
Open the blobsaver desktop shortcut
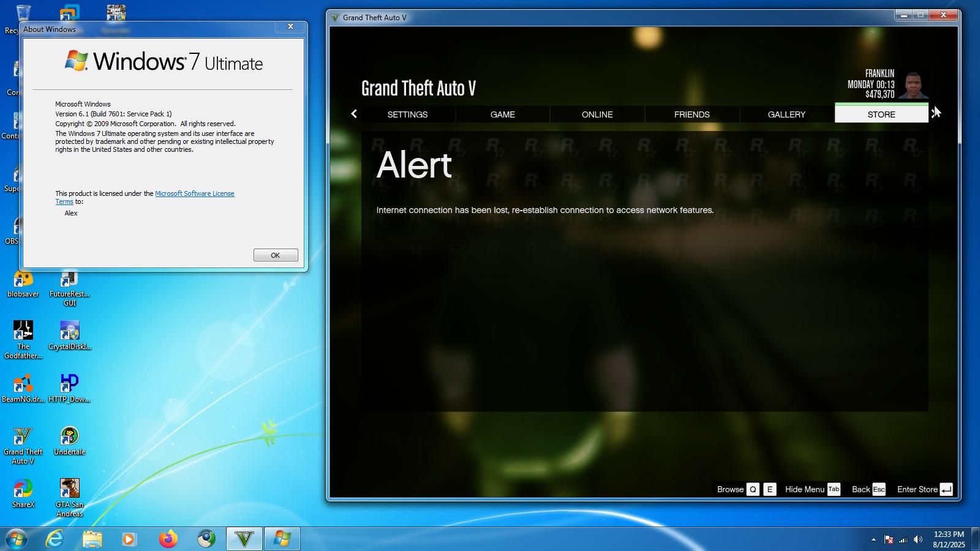point(23,284)
